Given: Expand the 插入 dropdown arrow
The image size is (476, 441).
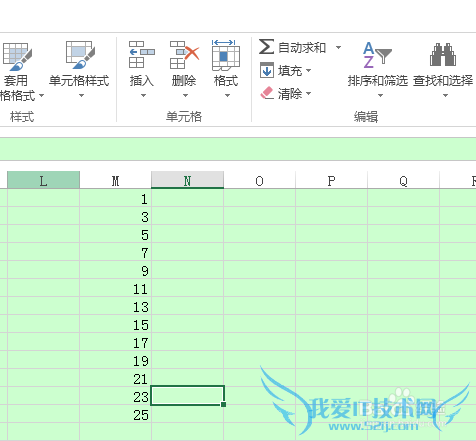Looking at the screenshot, I should pyautogui.click(x=143, y=96).
